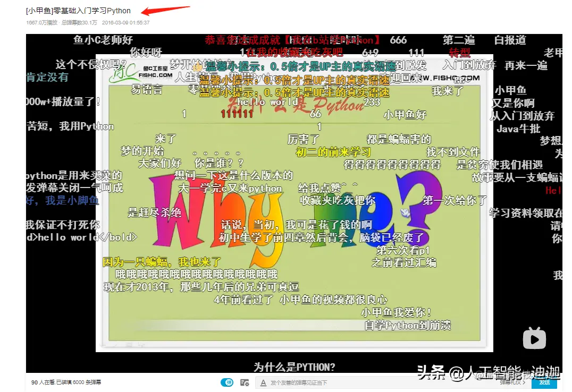Toggle the danmaku display switch
This screenshot has height=392, width=572.
tap(227, 382)
